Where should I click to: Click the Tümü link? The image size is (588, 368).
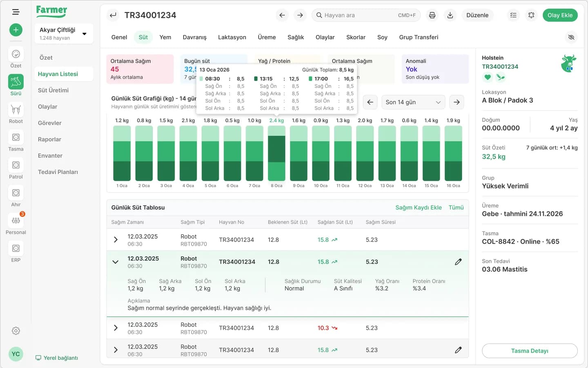456,208
